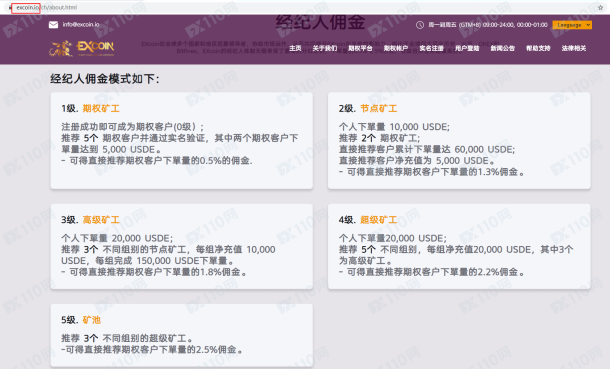Open the 期权帐户 menu item
Viewport: 610px width, 369px height.
pos(396,48)
